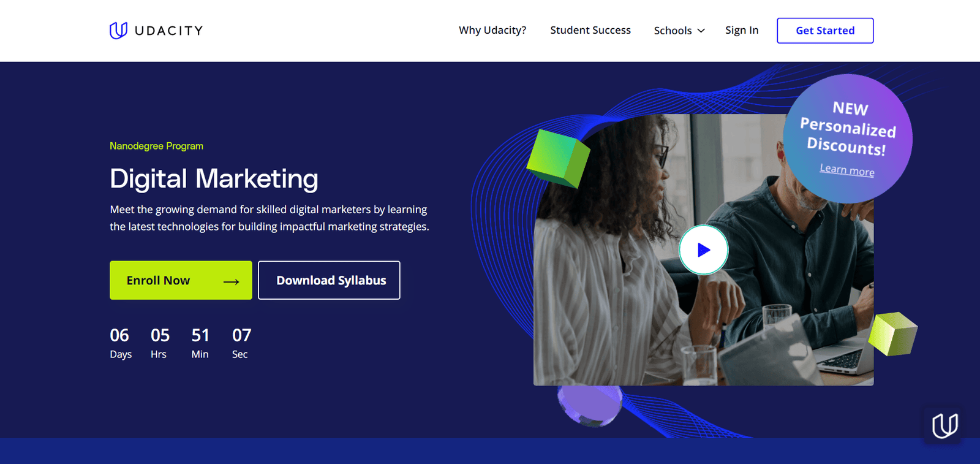Screen dimensions: 980x464
Task: Click the UDACITY wordmark text
Action: tap(168, 31)
